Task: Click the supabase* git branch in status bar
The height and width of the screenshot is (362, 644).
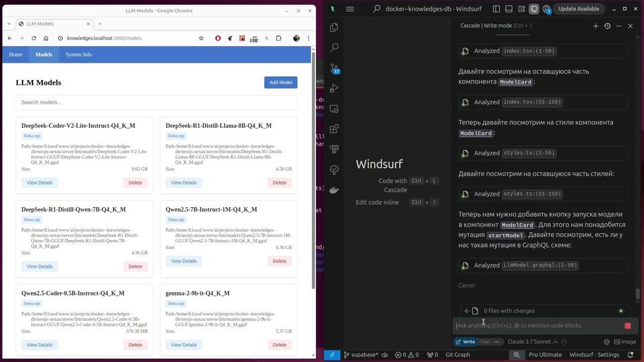Action: pos(361,355)
